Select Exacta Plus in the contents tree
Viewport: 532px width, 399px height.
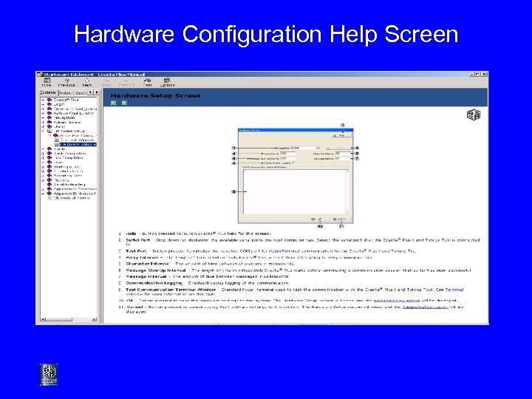point(66,100)
